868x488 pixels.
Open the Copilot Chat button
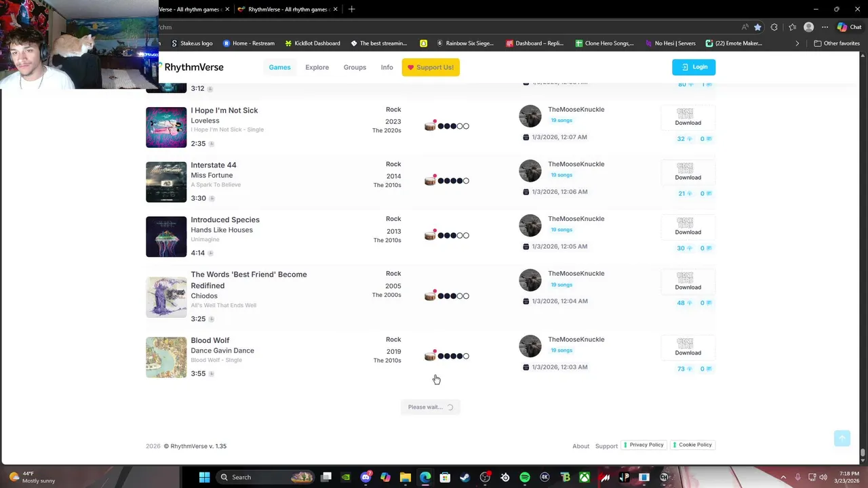[848, 27]
